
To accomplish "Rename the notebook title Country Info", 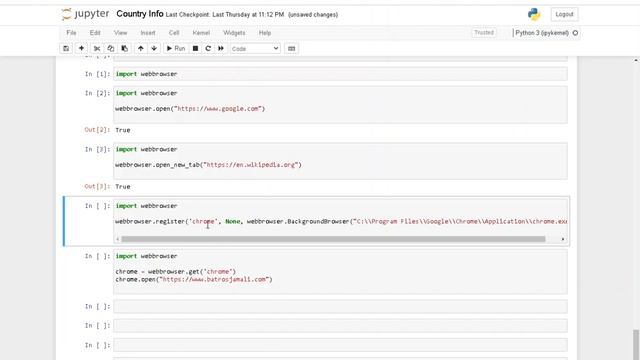I will 140,14.
